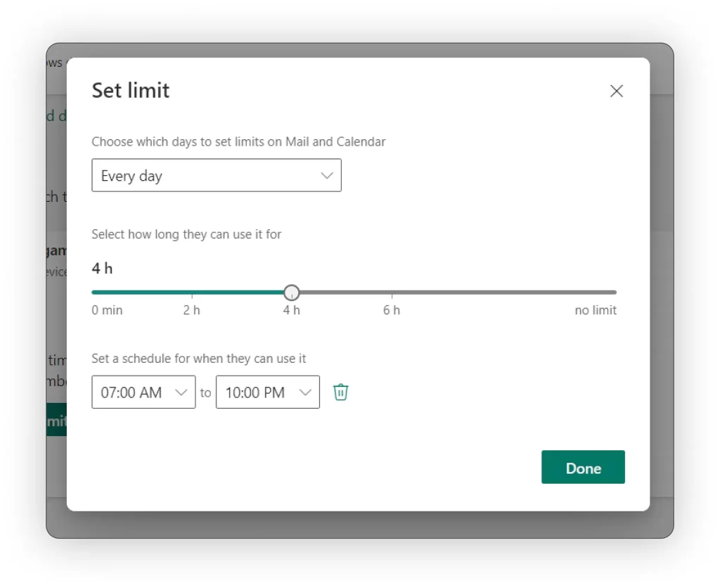The width and height of the screenshot is (720, 588).
Task: Click the slider handle at 4 h
Action: [292, 293]
